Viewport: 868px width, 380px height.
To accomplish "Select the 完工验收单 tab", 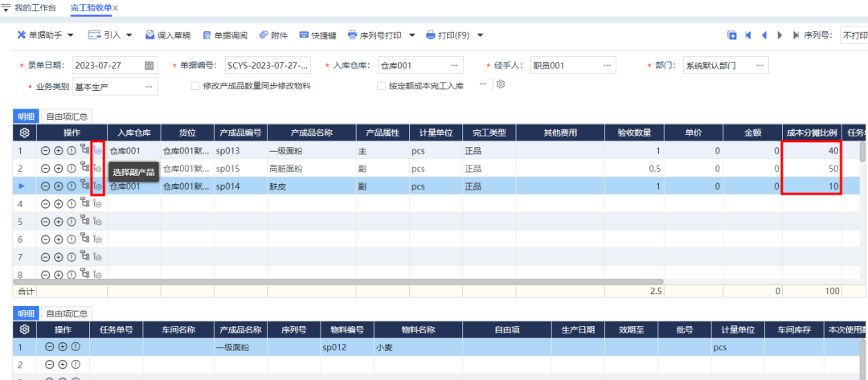I will (91, 8).
